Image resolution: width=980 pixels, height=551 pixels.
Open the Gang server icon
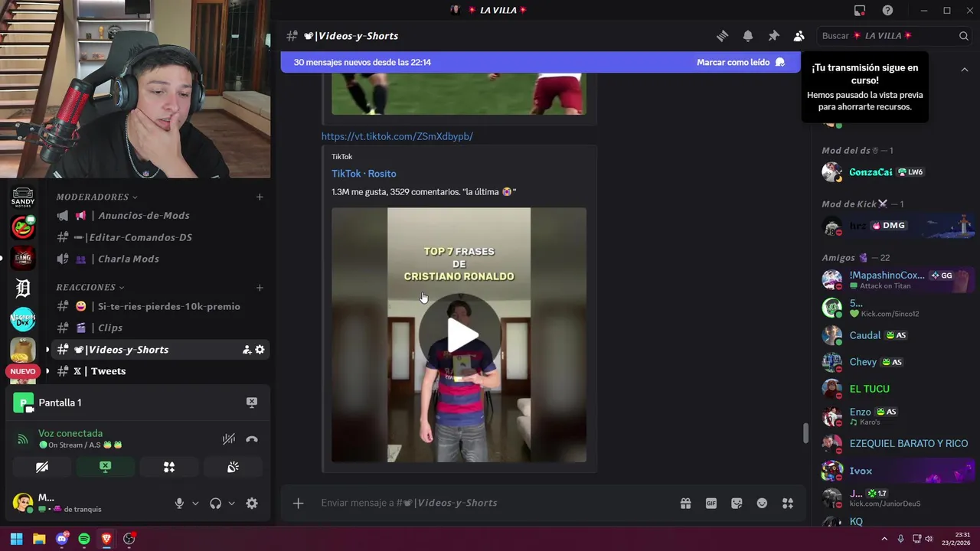coord(24,258)
